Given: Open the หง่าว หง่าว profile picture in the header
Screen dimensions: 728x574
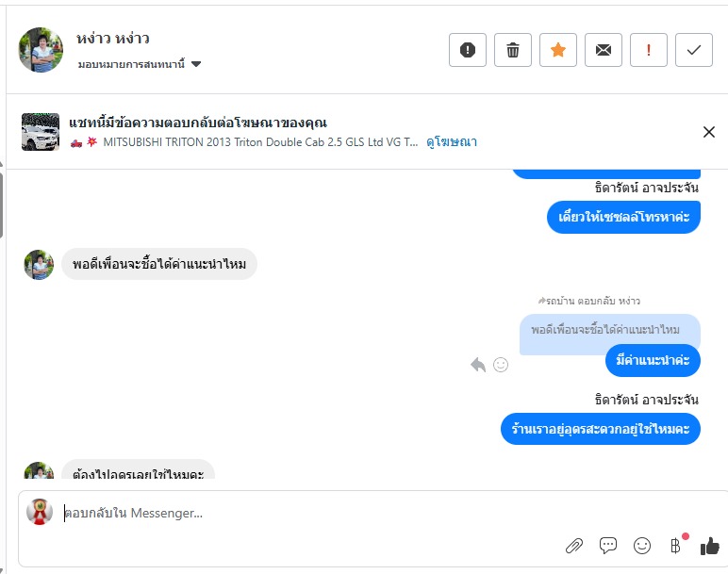Looking at the screenshot, I should 41,50.
